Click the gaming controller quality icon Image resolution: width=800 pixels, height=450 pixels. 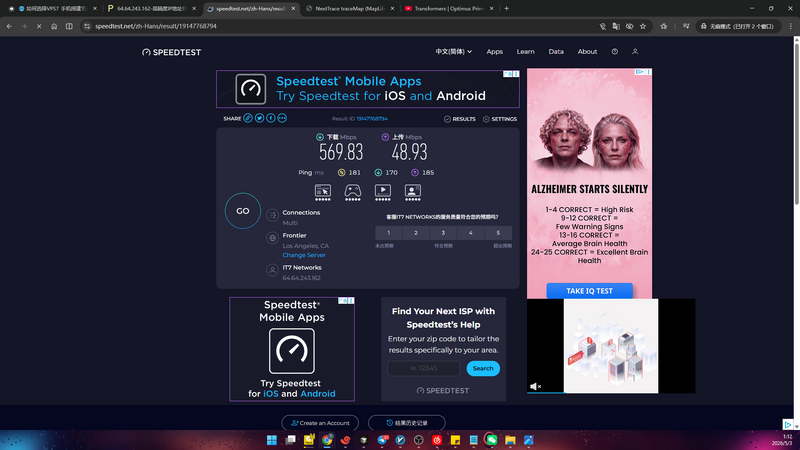coord(353,192)
